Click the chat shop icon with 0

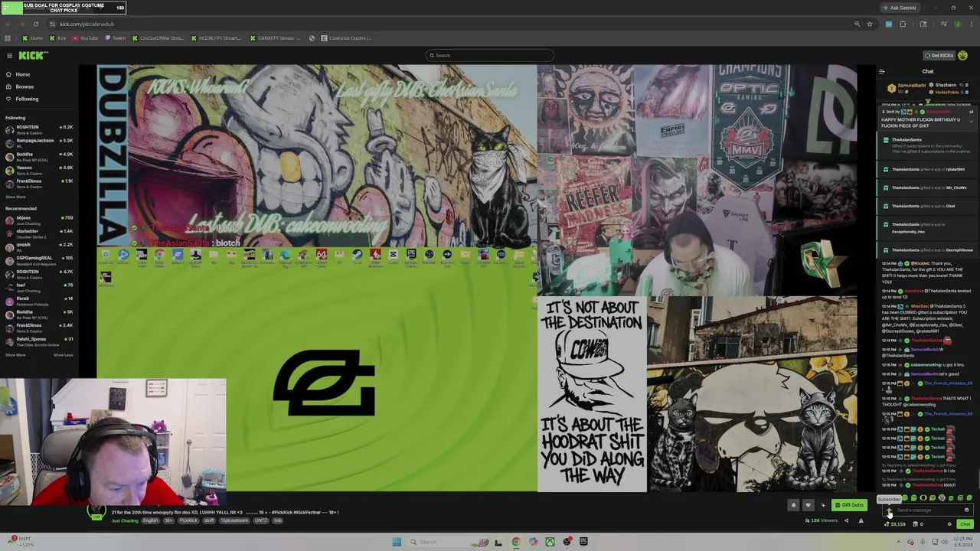pos(918,524)
